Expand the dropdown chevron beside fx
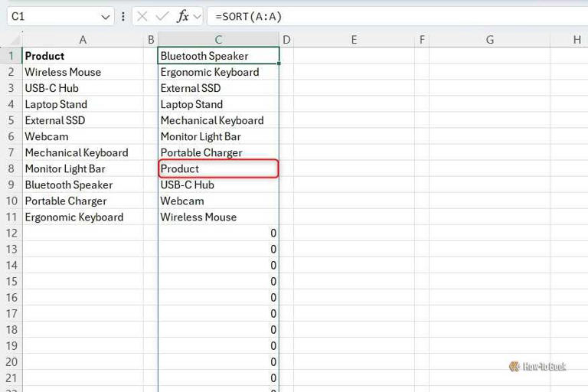The image size is (588, 392). click(x=198, y=17)
